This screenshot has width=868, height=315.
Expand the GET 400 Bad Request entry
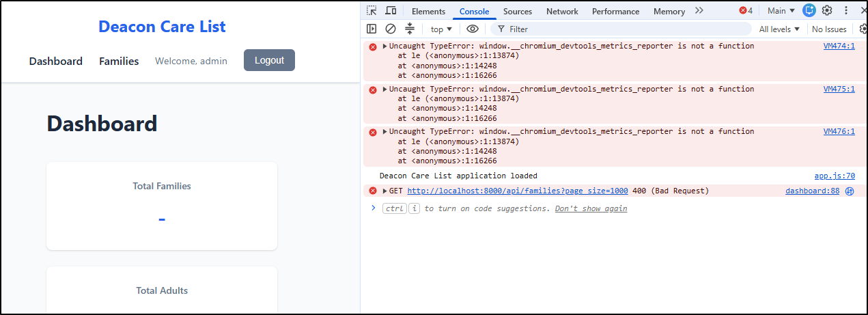384,191
